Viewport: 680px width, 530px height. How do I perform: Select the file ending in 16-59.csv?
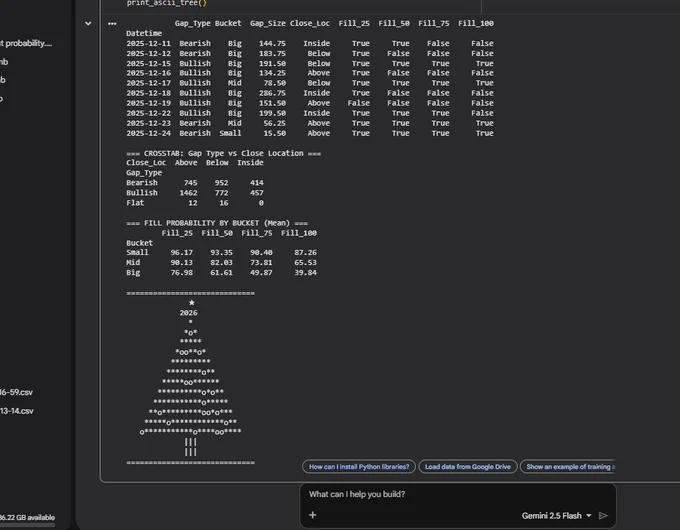(x=16, y=392)
